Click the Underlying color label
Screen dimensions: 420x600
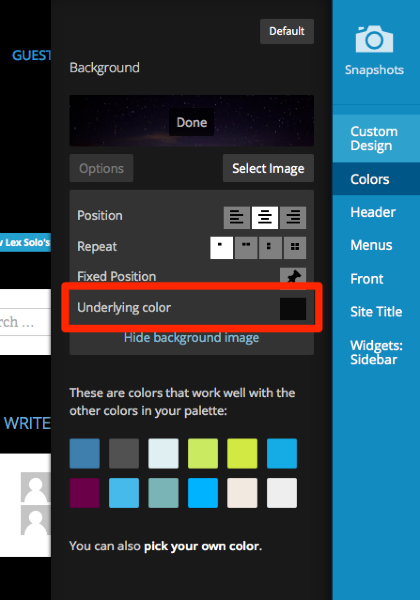coord(124,308)
